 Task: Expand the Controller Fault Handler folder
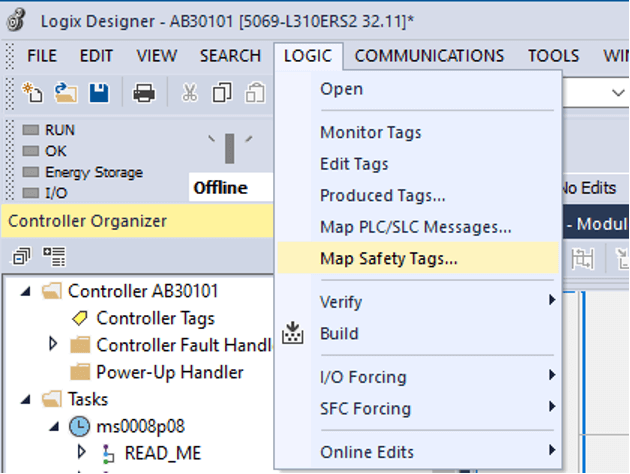tap(53, 344)
